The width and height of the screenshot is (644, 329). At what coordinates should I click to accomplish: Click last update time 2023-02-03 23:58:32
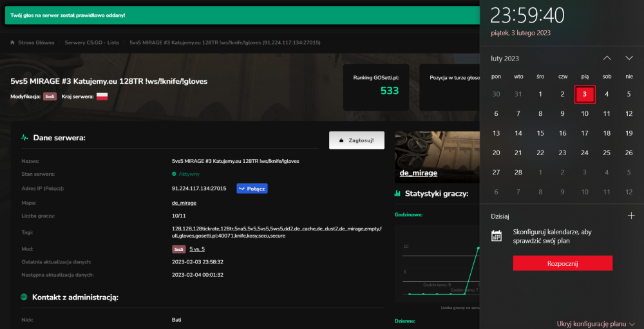[x=198, y=262]
